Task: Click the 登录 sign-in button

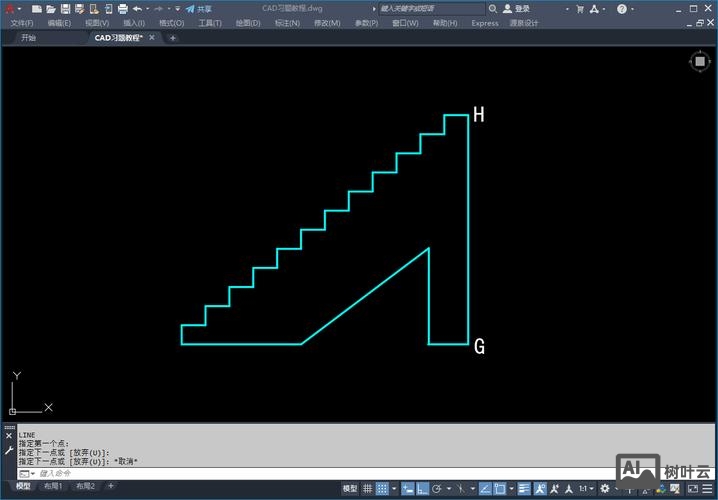Action: click(x=521, y=8)
